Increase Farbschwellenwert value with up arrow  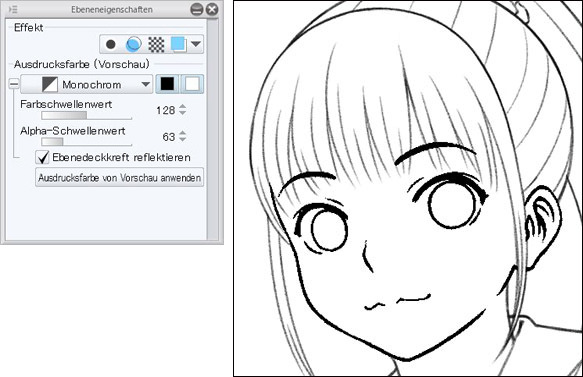(183, 106)
